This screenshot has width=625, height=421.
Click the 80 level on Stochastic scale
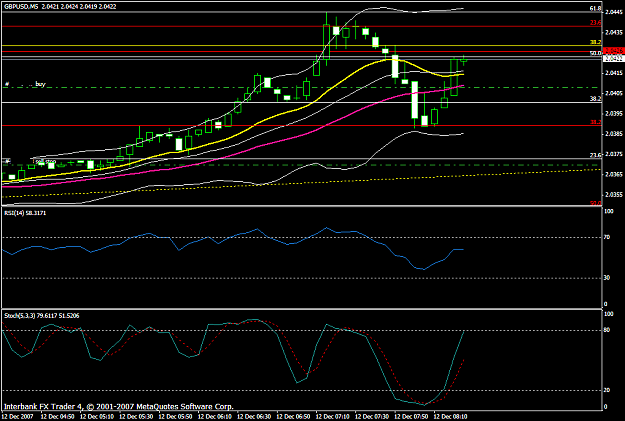pos(607,330)
